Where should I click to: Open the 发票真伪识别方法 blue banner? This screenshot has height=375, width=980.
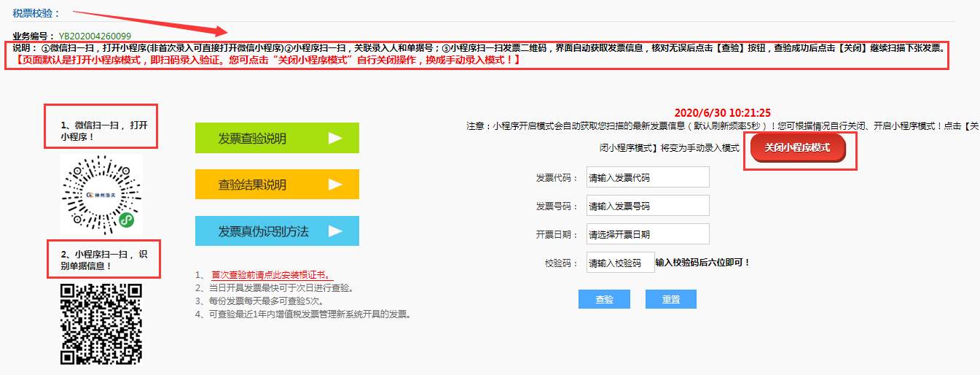click(x=277, y=231)
